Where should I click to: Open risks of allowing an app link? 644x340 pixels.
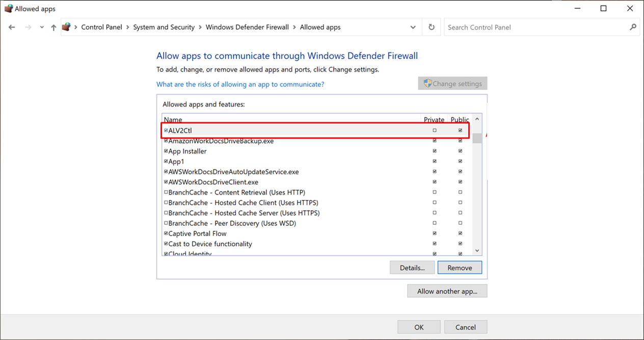coord(240,84)
